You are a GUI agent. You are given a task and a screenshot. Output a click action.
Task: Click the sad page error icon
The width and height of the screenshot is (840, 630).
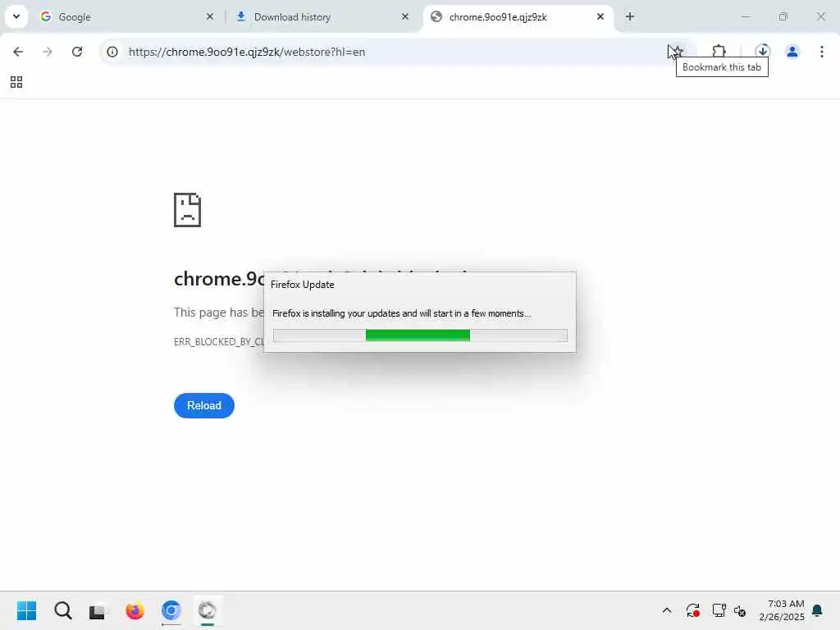click(187, 210)
